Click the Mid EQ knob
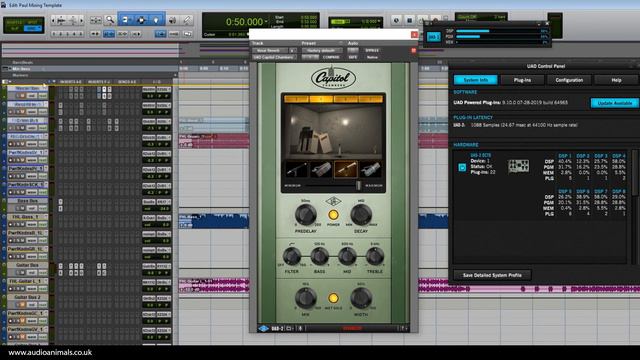Image resolution: width=640 pixels, height=360 pixels. (x=347, y=256)
